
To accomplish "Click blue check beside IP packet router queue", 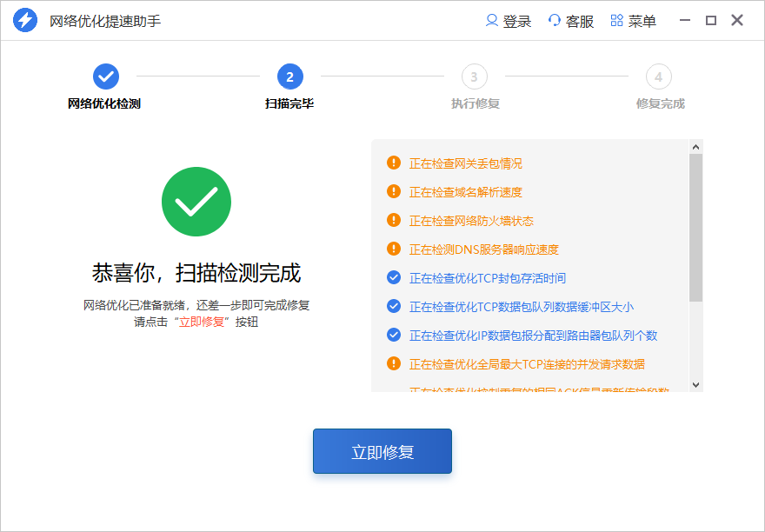I will (x=394, y=335).
